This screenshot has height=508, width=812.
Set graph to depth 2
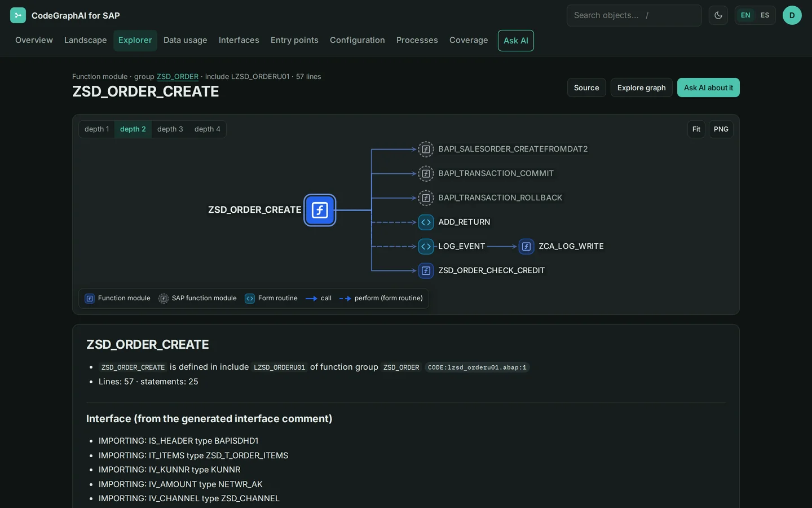click(133, 129)
